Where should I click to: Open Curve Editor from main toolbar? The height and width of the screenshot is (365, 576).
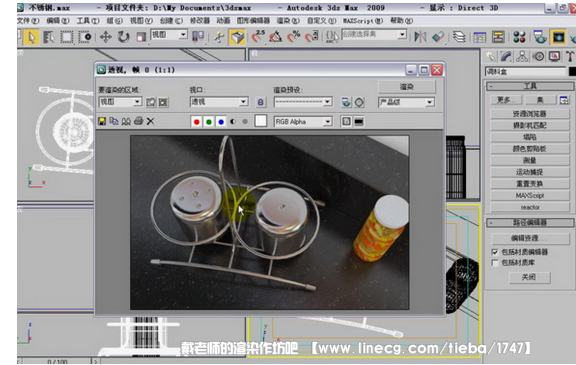(480, 37)
